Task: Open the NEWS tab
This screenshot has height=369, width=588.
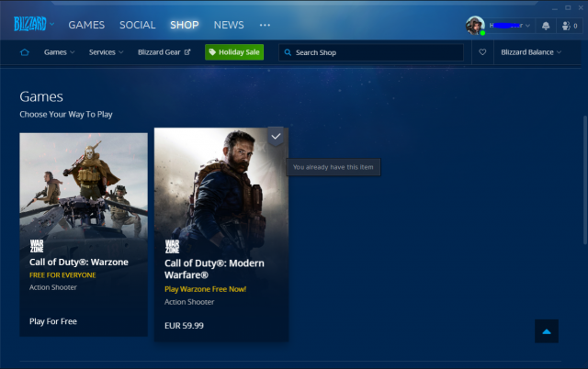Action: point(229,25)
